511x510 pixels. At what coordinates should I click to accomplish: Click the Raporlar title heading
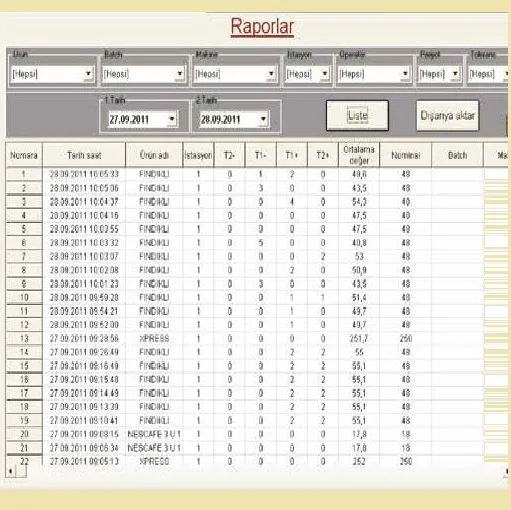click(262, 27)
